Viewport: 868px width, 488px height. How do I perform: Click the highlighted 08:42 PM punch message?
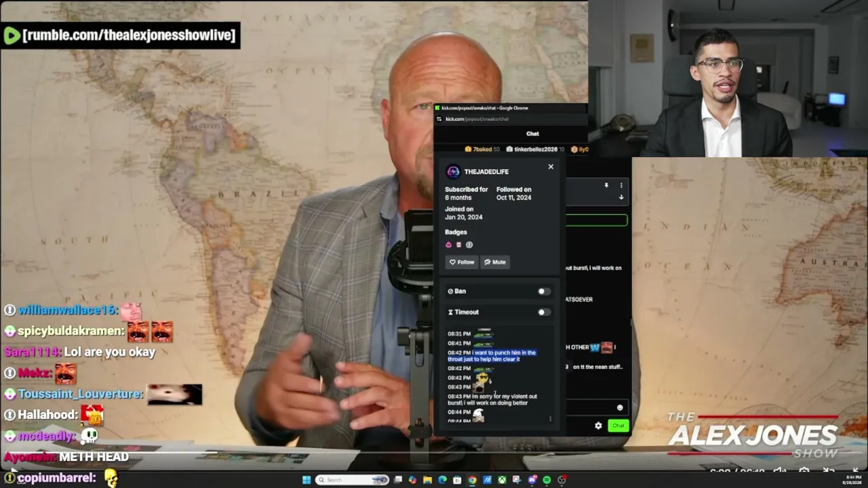pos(492,356)
